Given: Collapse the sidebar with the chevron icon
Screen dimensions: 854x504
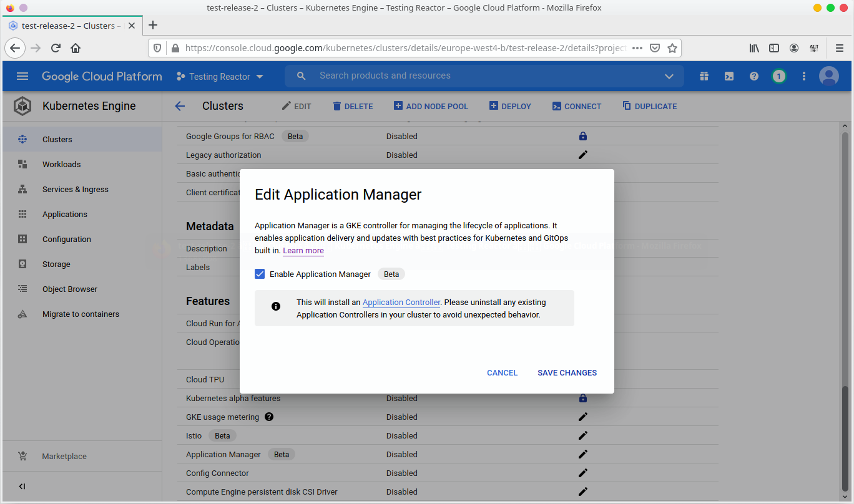Looking at the screenshot, I should pos(22,487).
